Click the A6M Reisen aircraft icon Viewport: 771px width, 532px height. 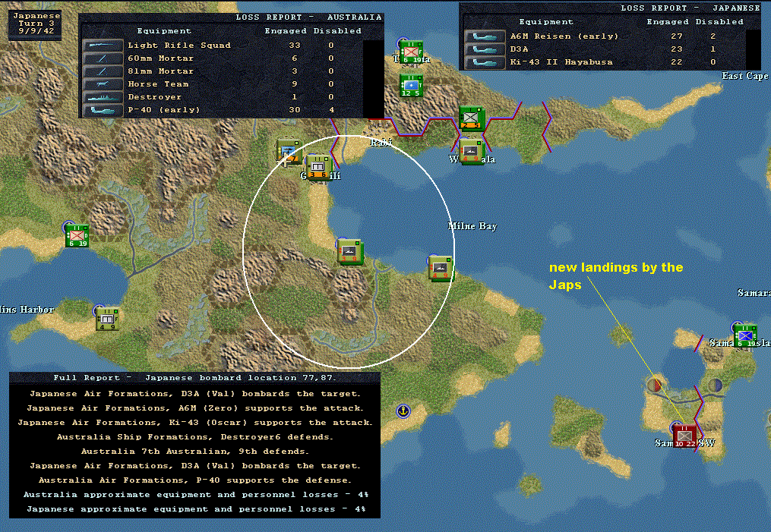pos(485,36)
